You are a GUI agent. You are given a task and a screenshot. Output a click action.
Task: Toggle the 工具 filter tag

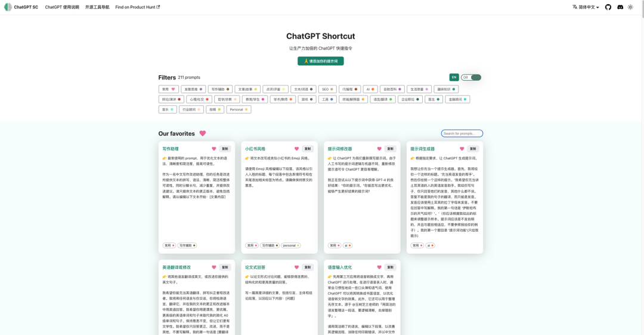[327, 99]
